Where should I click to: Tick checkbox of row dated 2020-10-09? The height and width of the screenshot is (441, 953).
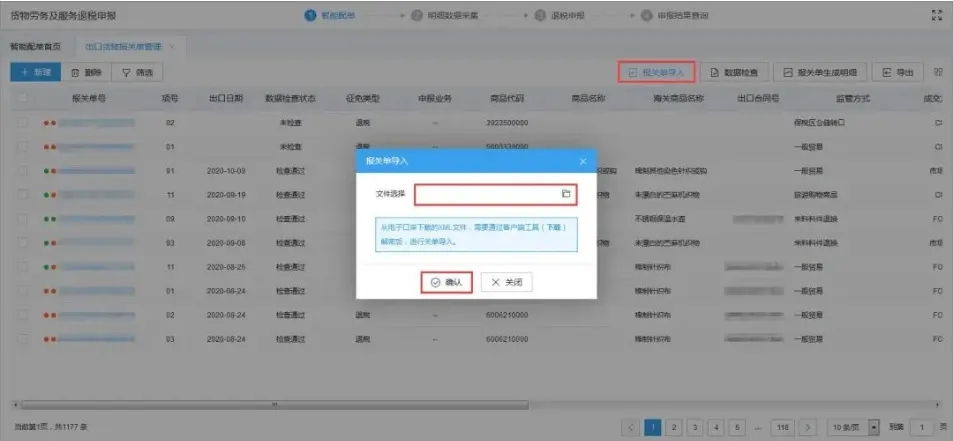coord(22,171)
